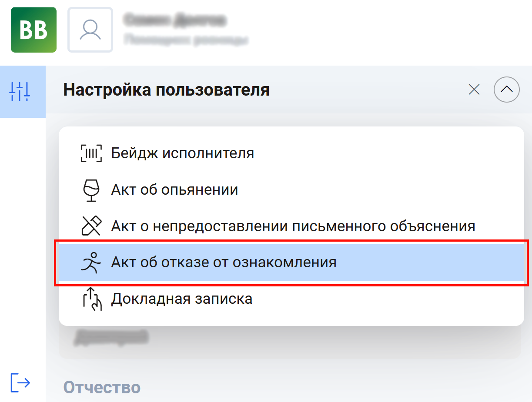
Task: Select the Бейдж исполнителя menu entry
Action: pyautogui.click(x=291, y=153)
